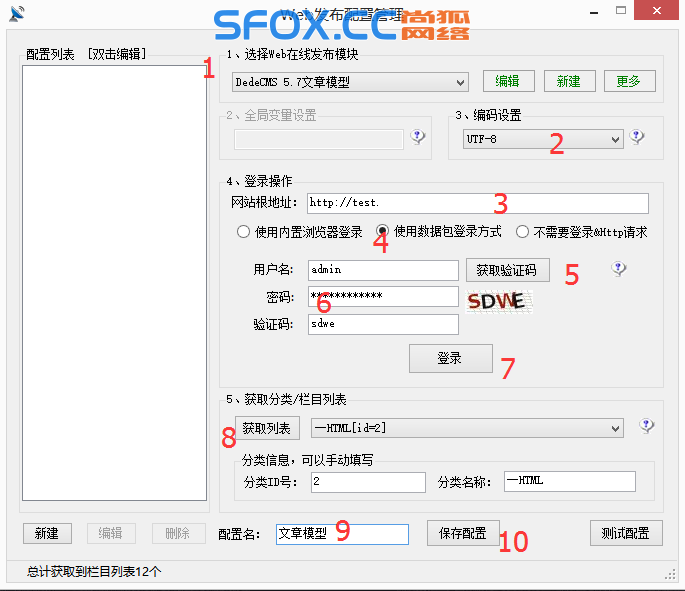Click the green 新建 module button
The height and width of the screenshot is (591, 685).
click(x=569, y=81)
